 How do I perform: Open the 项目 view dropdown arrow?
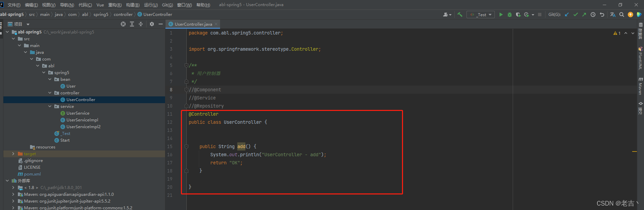coord(28,24)
